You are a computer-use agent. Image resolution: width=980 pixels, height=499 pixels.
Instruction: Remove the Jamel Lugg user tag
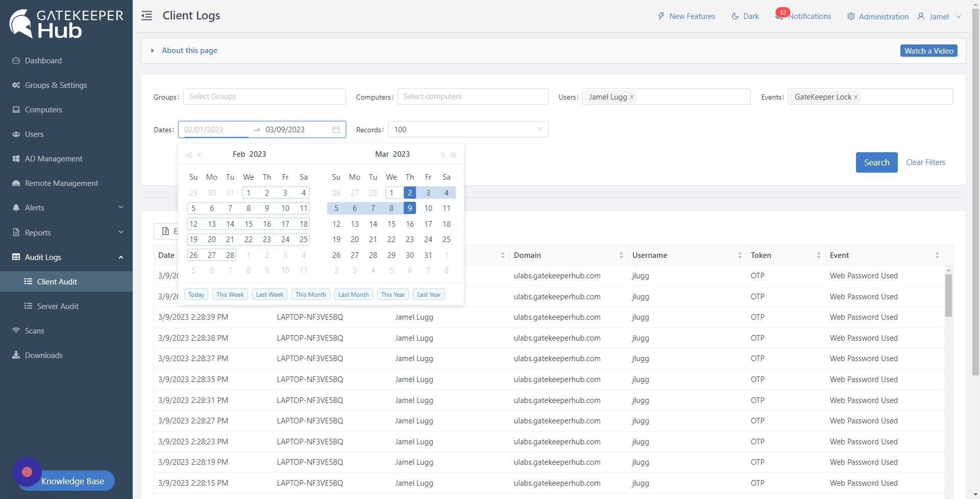click(632, 97)
